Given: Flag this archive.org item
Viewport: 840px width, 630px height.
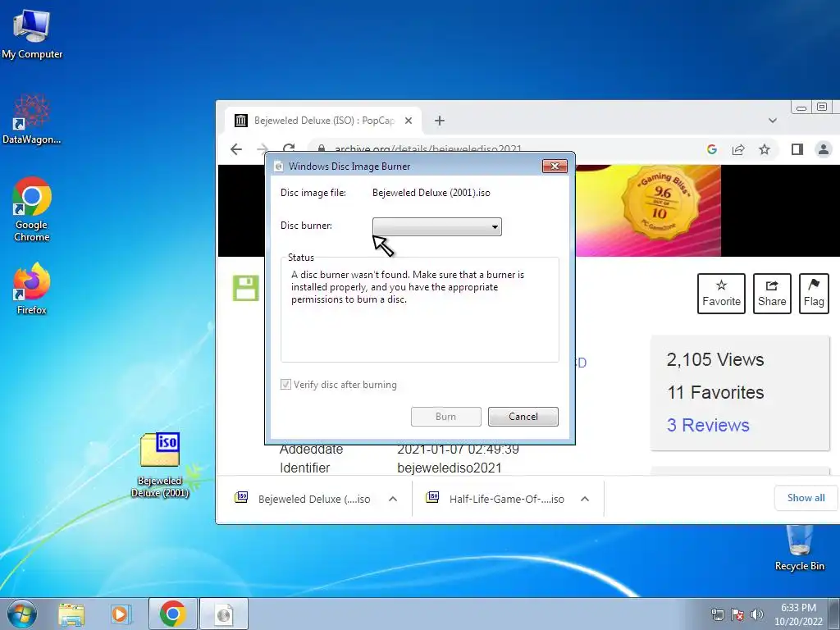Looking at the screenshot, I should coord(814,294).
